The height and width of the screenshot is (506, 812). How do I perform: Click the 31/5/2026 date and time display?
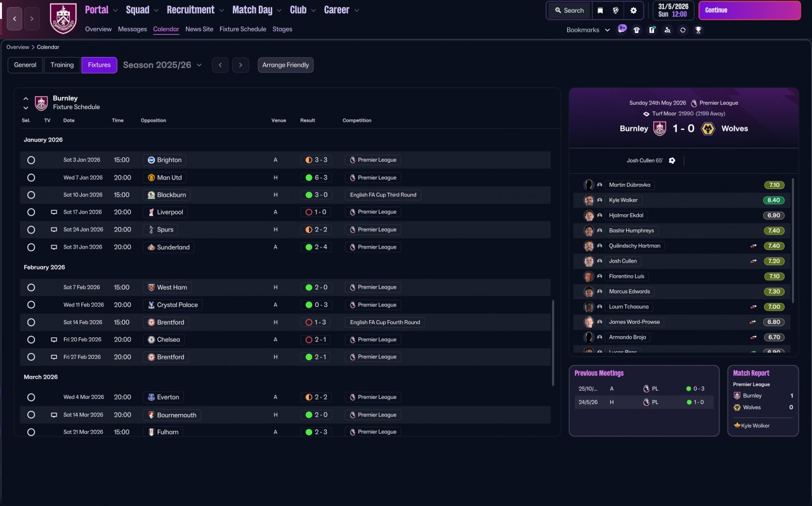[673, 10]
